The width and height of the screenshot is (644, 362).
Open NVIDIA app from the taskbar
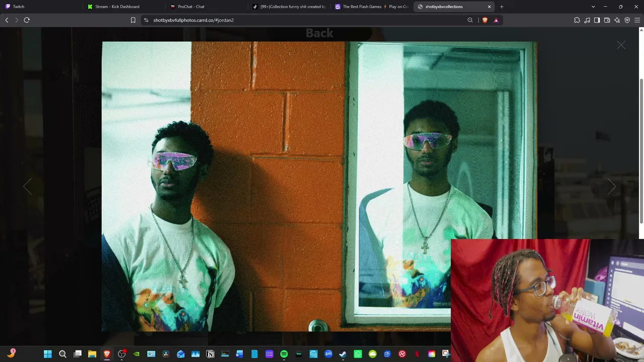pyautogui.click(x=136, y=354)
